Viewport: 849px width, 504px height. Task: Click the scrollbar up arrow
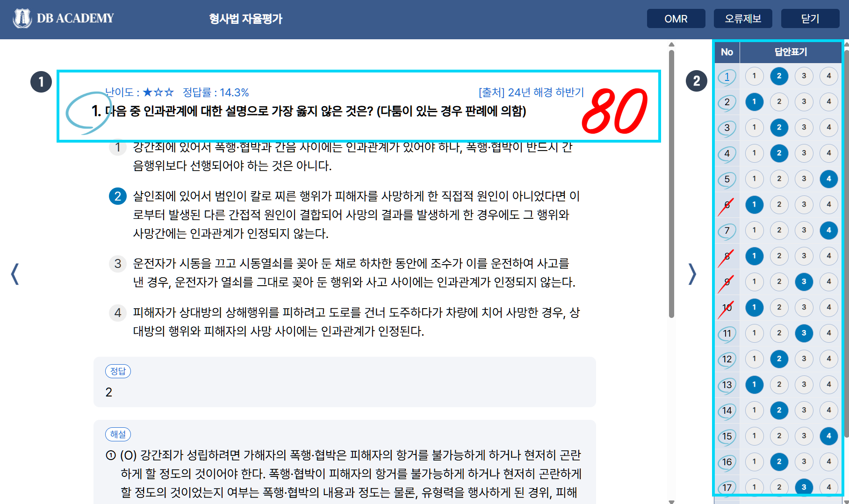pyautogui.click(x=671, y=44)
